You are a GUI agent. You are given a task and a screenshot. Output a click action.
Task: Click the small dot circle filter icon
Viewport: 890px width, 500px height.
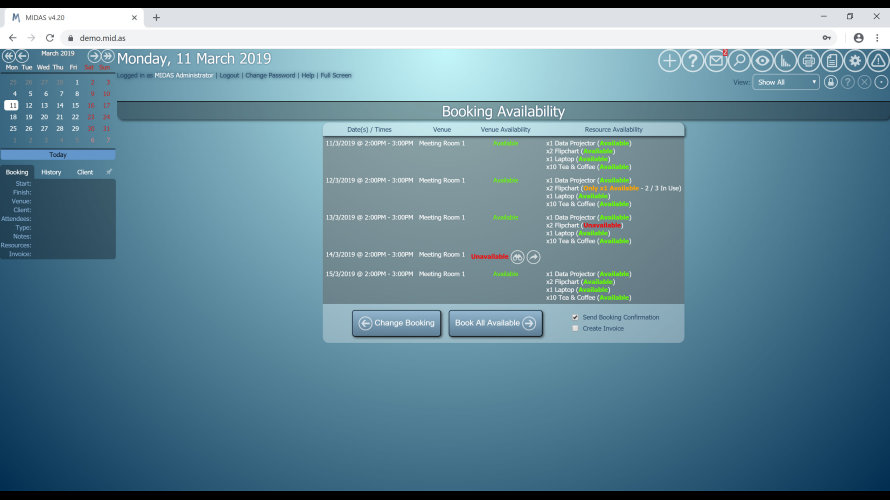pyautogui.click(x=881, y=82)
